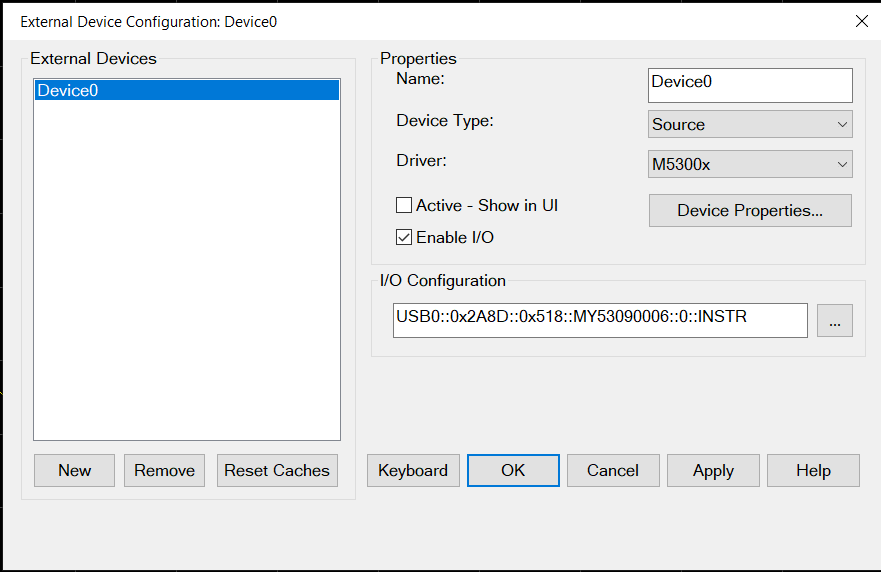The width and height of the screenshot is (881, 572).
Task: Open the on-screen Keyboard
Action: point(413,471)
